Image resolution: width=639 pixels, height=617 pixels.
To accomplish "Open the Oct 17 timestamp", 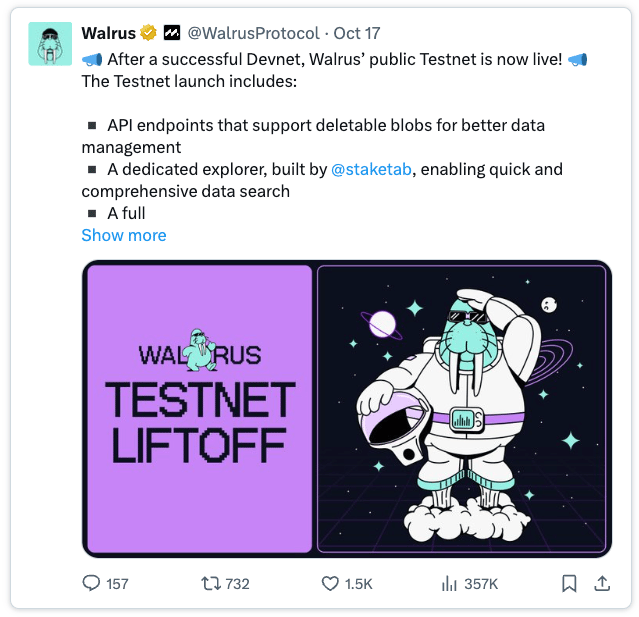I will 357,33.
